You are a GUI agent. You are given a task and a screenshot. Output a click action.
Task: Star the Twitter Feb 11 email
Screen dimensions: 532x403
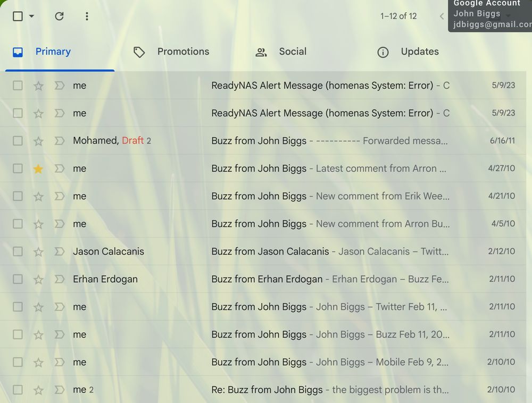[38, 307]
